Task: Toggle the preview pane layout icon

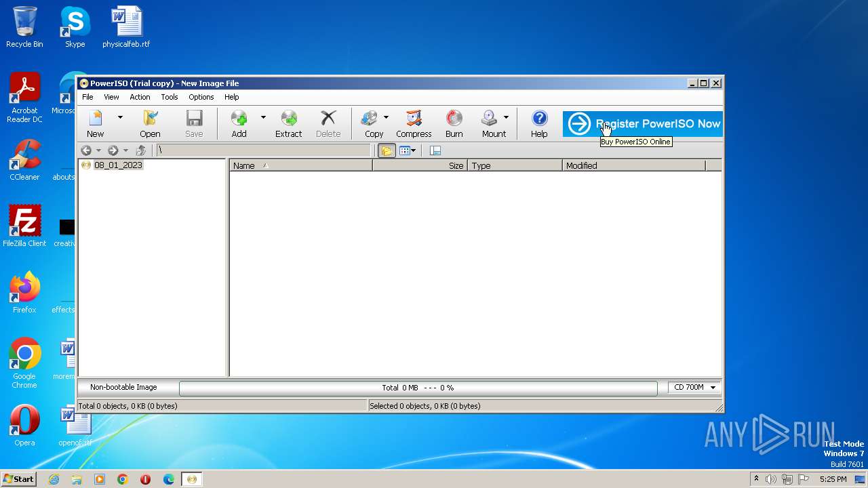Action: tap(435, 150)
